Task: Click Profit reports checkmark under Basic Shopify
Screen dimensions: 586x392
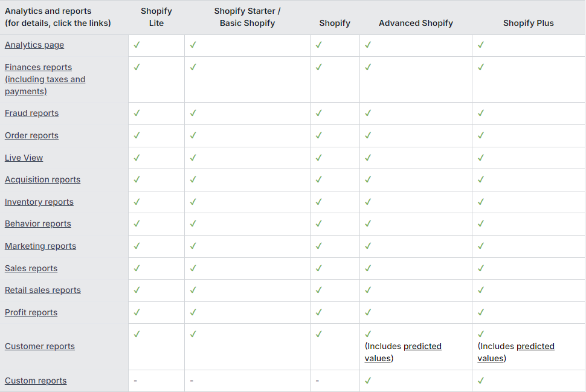Action: click(193, 312)
